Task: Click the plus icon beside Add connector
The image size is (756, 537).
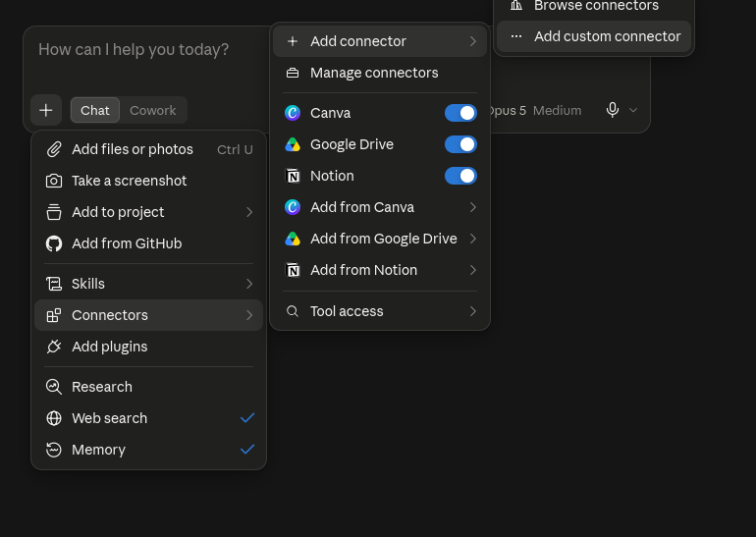Action: pos(293,41)
